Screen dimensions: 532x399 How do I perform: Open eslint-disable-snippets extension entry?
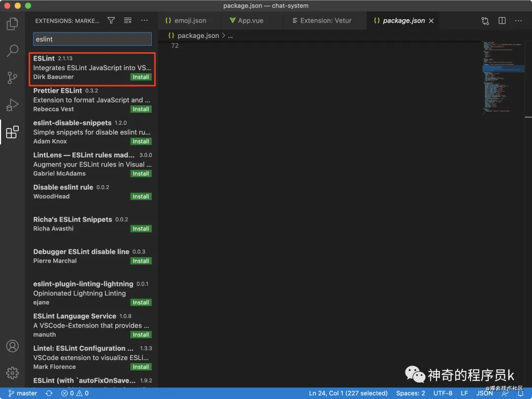(92, 133)
